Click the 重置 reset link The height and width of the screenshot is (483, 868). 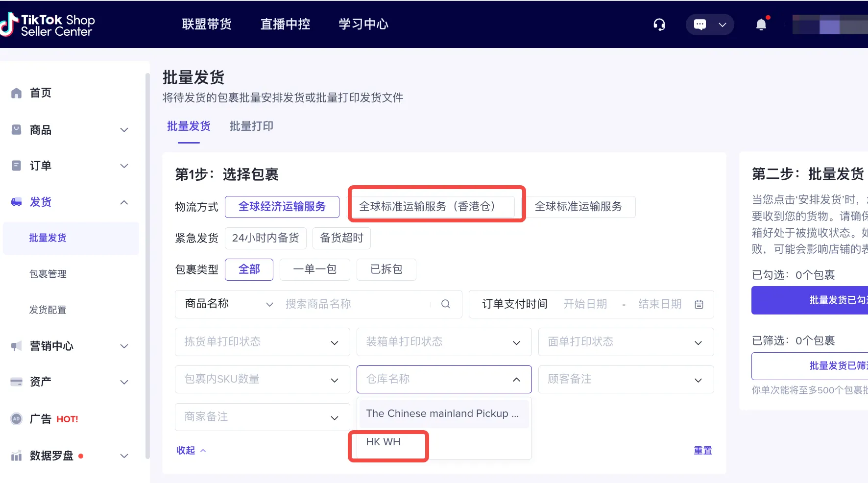click(x=703, y=450)
